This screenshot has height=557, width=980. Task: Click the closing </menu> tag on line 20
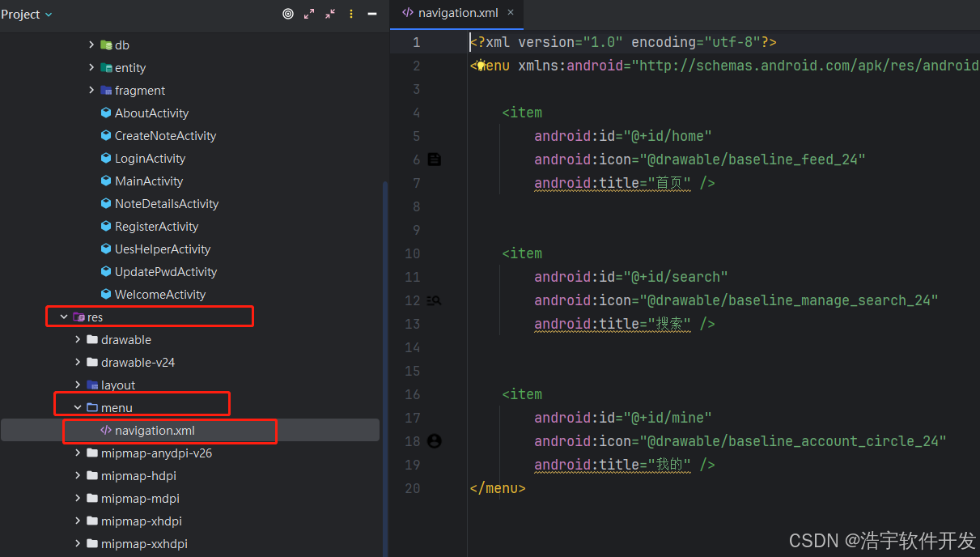tap(498, 488)
